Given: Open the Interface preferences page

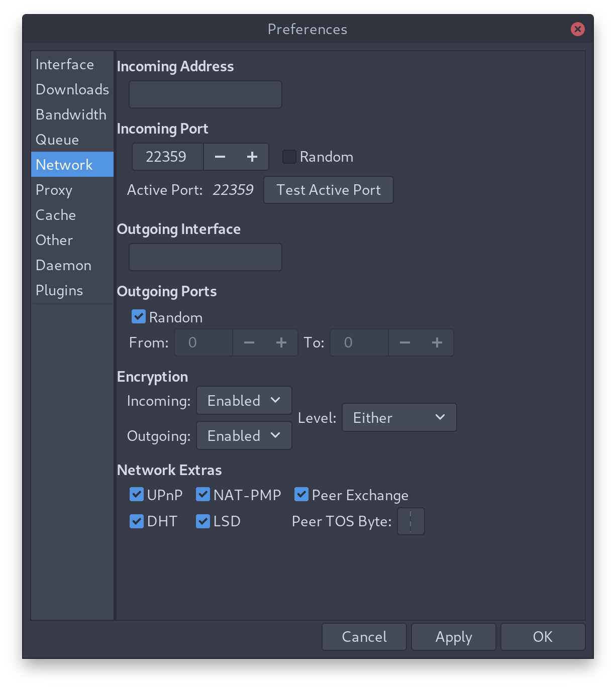Looking at the screenshot, I should coord(72,64).
